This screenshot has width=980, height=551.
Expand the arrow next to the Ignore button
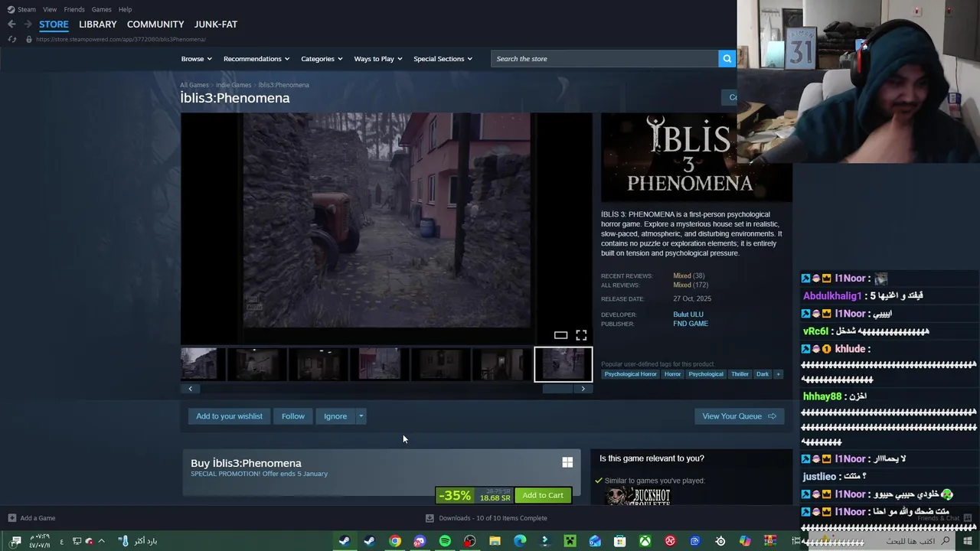pyautogui.click(x=361, y=416)
